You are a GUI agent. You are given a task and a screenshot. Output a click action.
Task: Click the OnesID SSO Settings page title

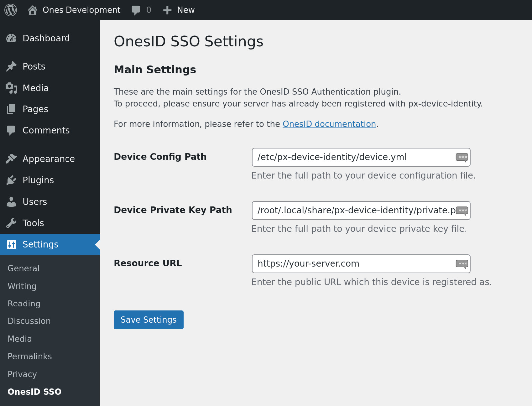tap(189, 41)
